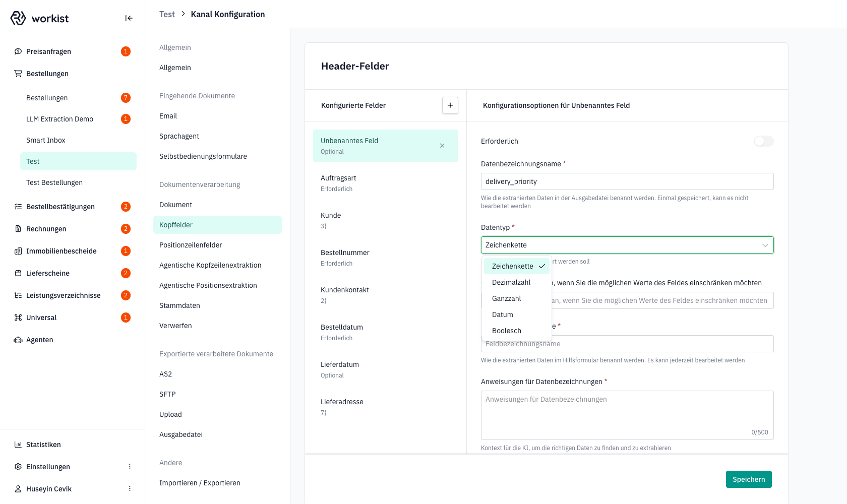Select the Kunde field
Viewport: 847px width, 504px height.
[386, 220]
